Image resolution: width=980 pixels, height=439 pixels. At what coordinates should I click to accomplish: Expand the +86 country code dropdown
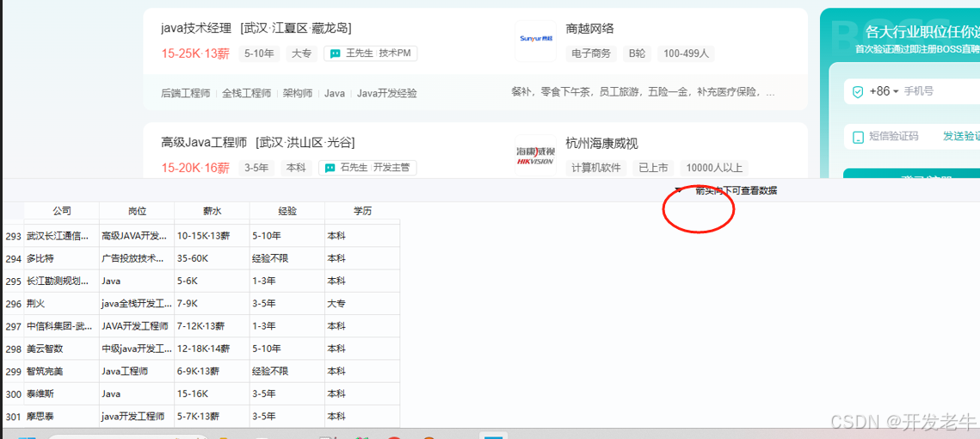click(x=884, y=91)
